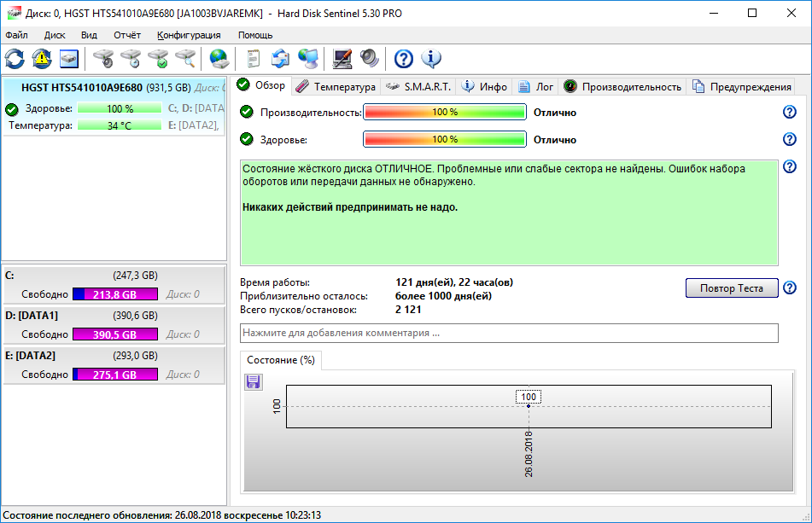The width and height of the screenshot is (812, 523).
Task: Open the notepad report toolbar icon
Action: (x=254, y=59)
